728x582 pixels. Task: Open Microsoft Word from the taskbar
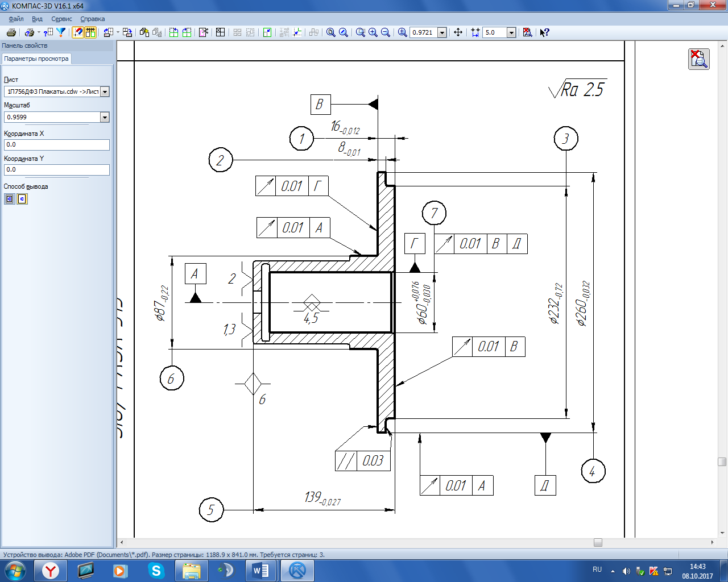[261, 570]
